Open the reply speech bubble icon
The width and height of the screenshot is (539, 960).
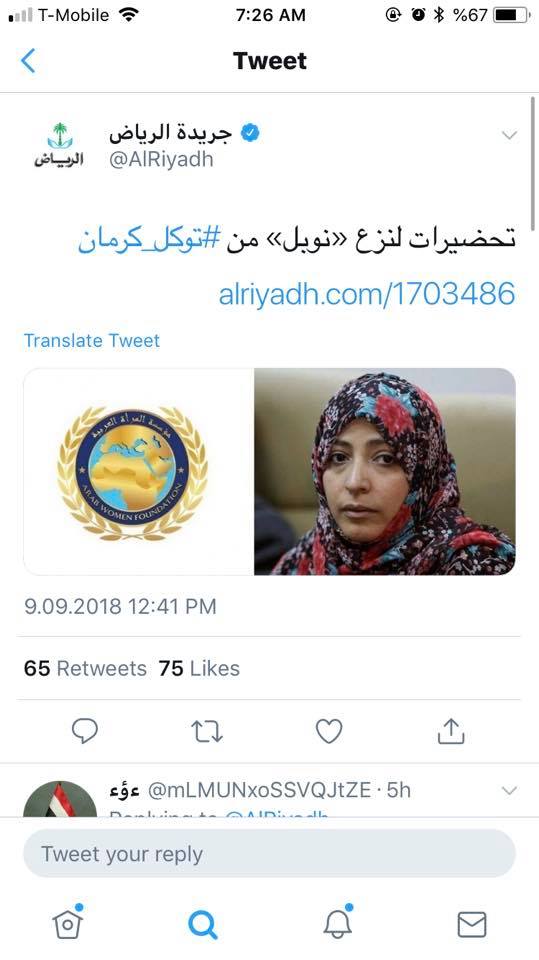[x=85, y=730]
